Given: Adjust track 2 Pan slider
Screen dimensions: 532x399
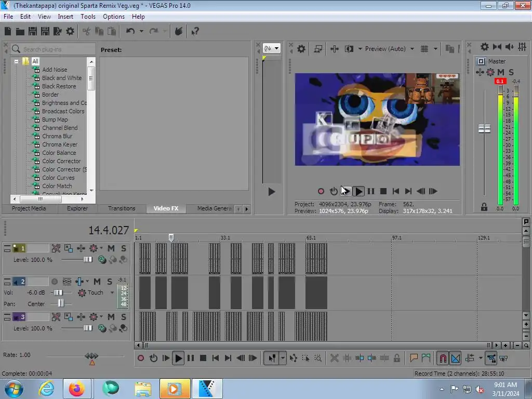Looking at the screenshot, I should tap(61, 303).
